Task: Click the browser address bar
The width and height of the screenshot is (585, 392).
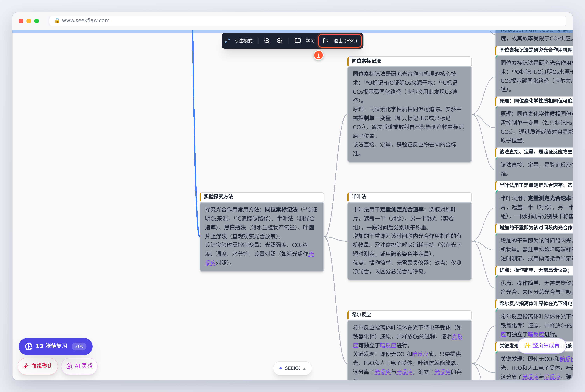Action: (307, 21)
